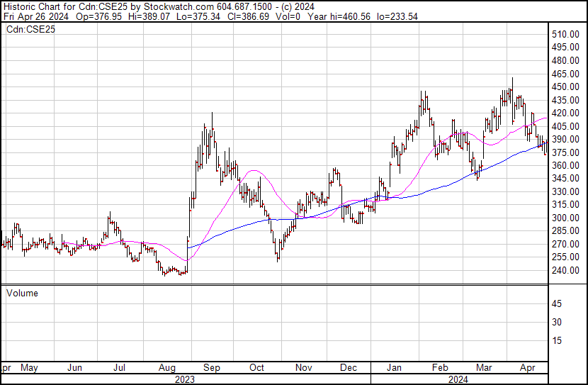Click the 'Oct' month label
This screenshot has width=588, height=385.
(257, 368)
